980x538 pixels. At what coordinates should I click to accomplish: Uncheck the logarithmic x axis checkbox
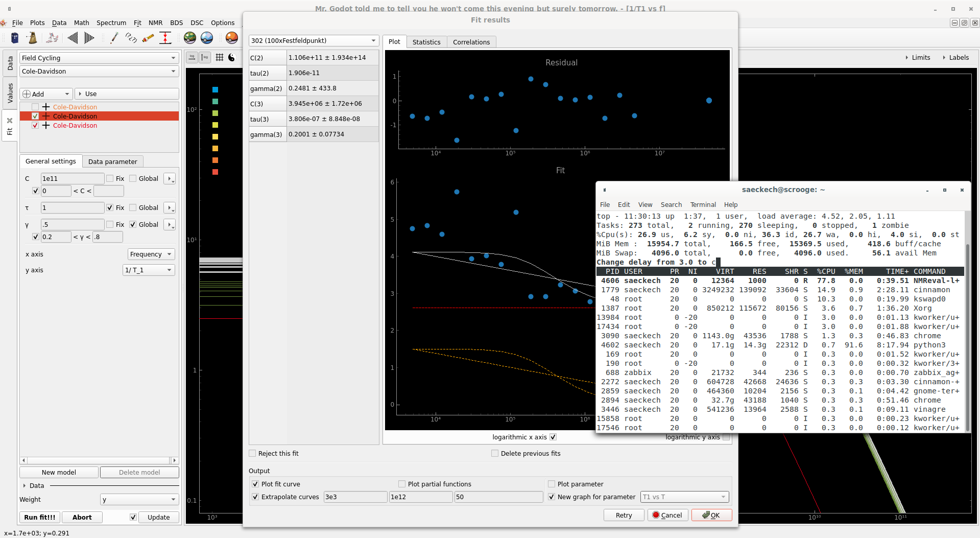point(553,437)
